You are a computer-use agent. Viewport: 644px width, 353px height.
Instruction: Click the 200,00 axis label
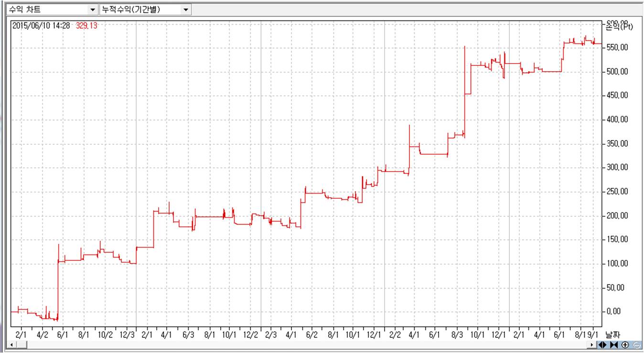pyautogui.click(x=617, y=216)
